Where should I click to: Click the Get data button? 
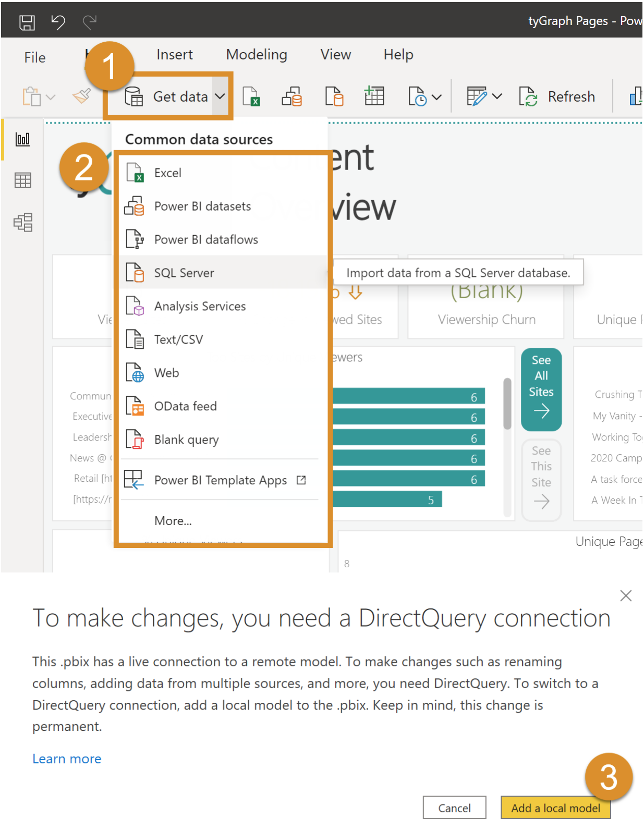click(167, 96)
